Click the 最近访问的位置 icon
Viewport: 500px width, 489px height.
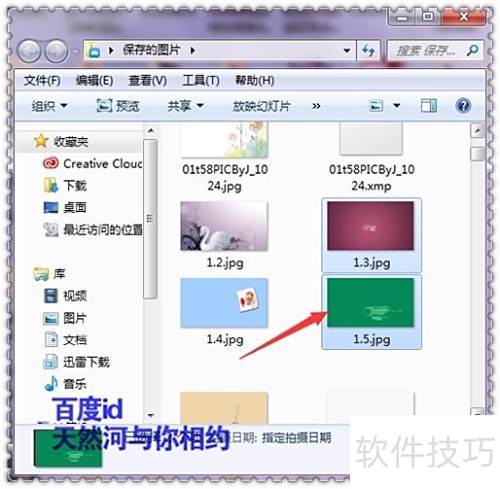tap(51, 229)
